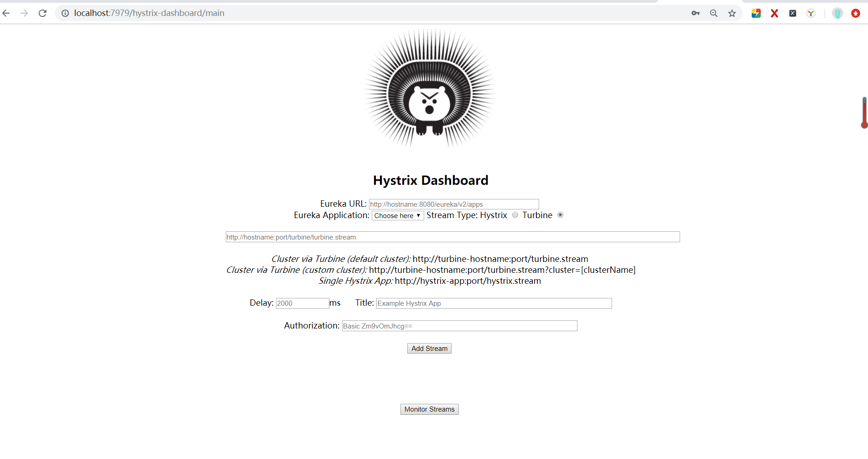Viewport: 868px width, 459px height.
Task: Click the 'Eureka Application:' label
Action: tap(332, 215)
